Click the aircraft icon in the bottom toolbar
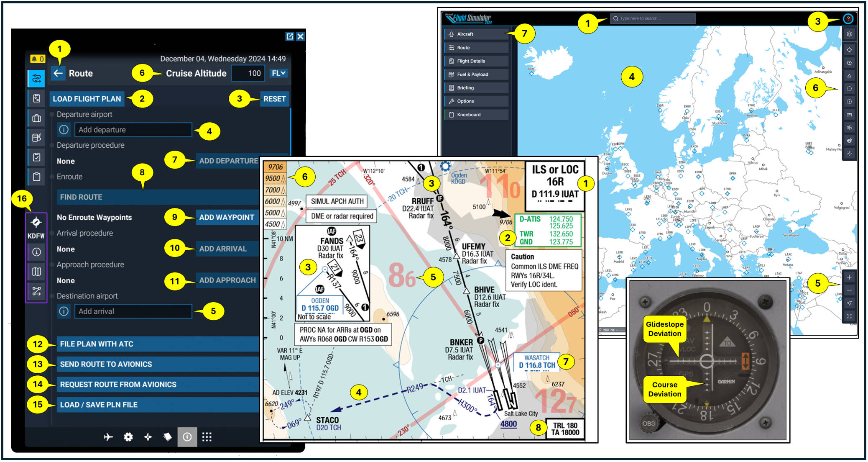Screen dimensions: 868x462 [x=108, y=437]
